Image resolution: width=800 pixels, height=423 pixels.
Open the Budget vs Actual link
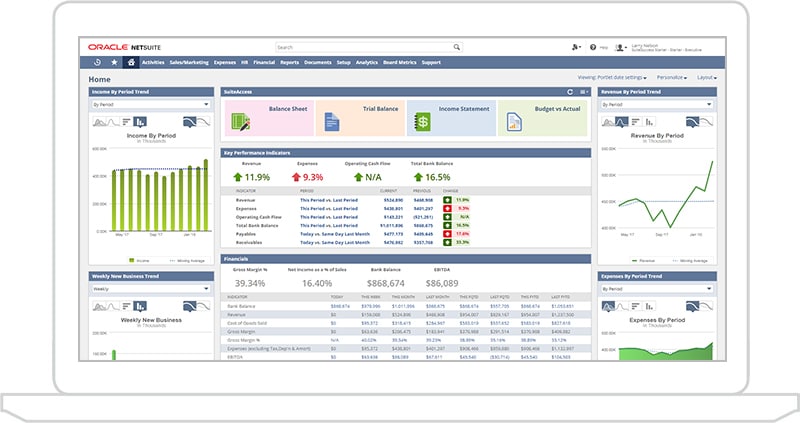(x=557, y=109)
